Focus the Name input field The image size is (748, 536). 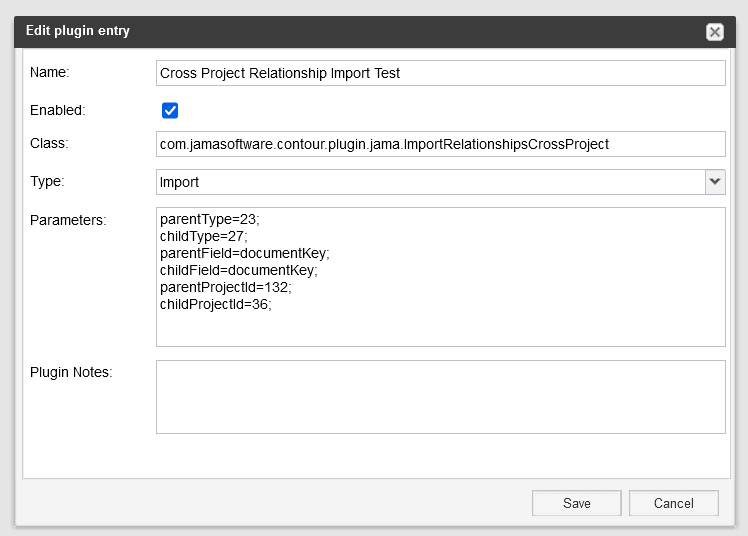coord(440,73)
